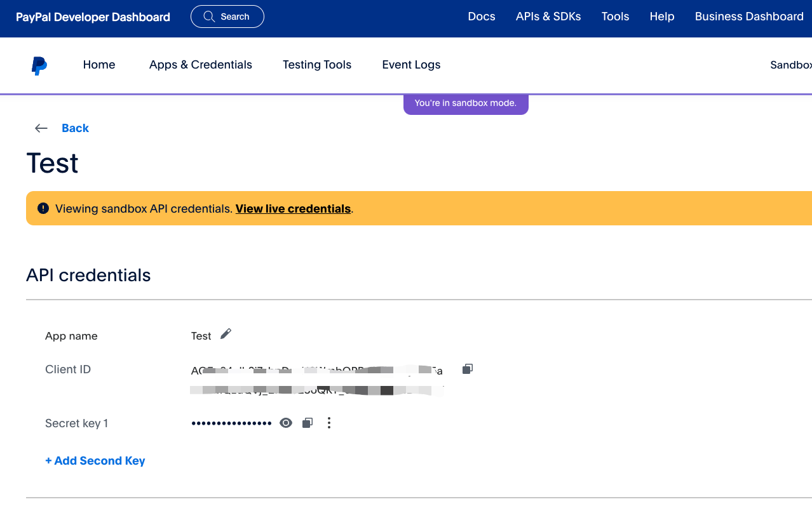Copy the Client ID
This screenshot has height=518, width=812.
coord(468,369)
